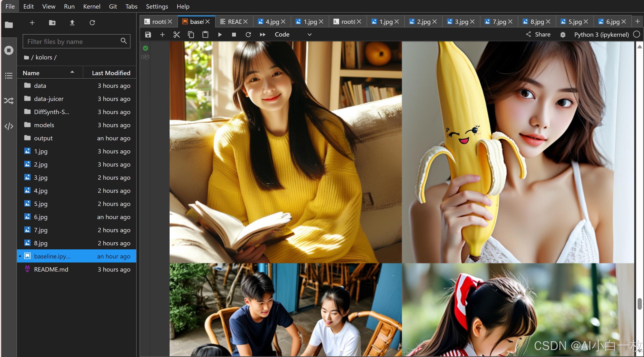This screenshot has width=644, height=357.
Task: Open the DiffSynth-S... folder
Action: point(52,112)
